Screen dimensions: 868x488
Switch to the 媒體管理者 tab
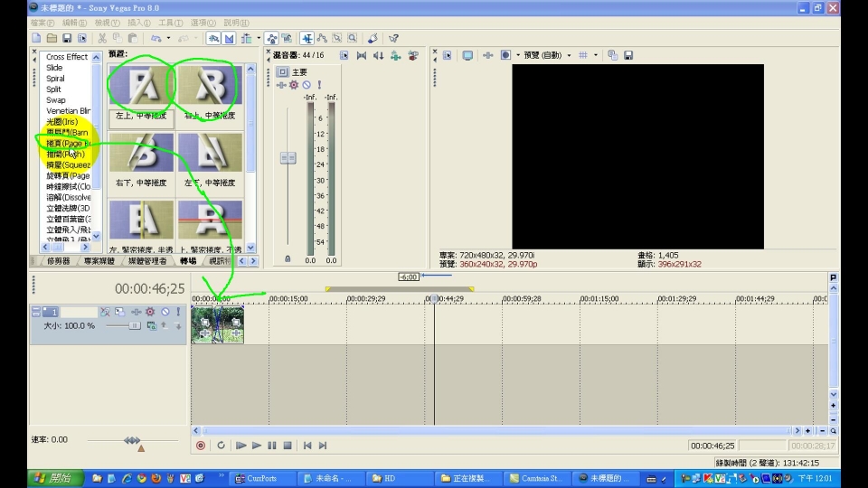146,261
